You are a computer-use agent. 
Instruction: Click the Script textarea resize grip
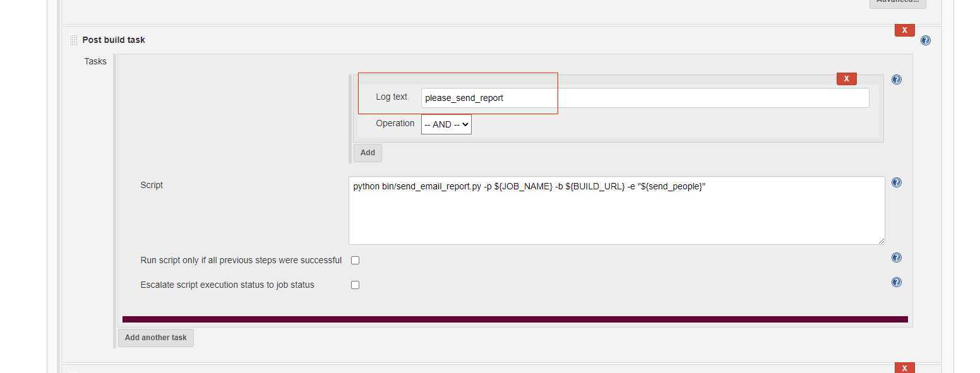pyautogui.click(x=881, y=241)
